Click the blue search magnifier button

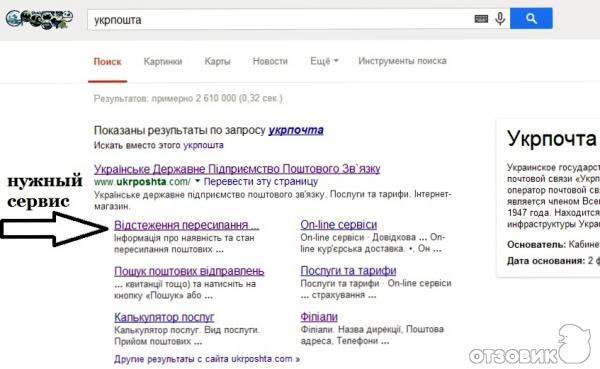coord(531,18)
